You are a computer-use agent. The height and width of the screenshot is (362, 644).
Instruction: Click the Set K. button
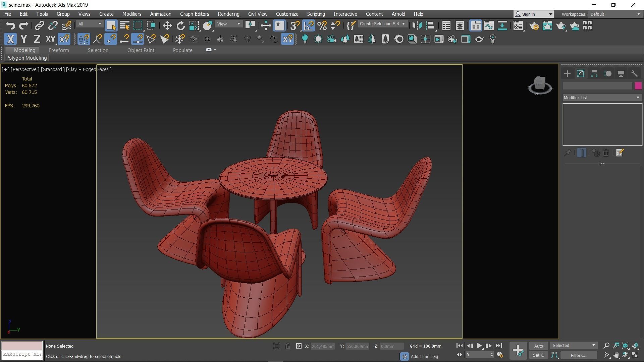[539, 355]
